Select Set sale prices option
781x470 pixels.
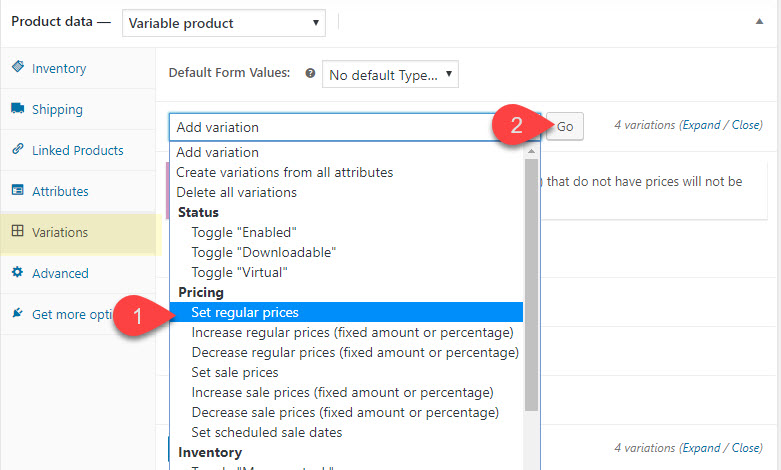[x=347, y=372]
